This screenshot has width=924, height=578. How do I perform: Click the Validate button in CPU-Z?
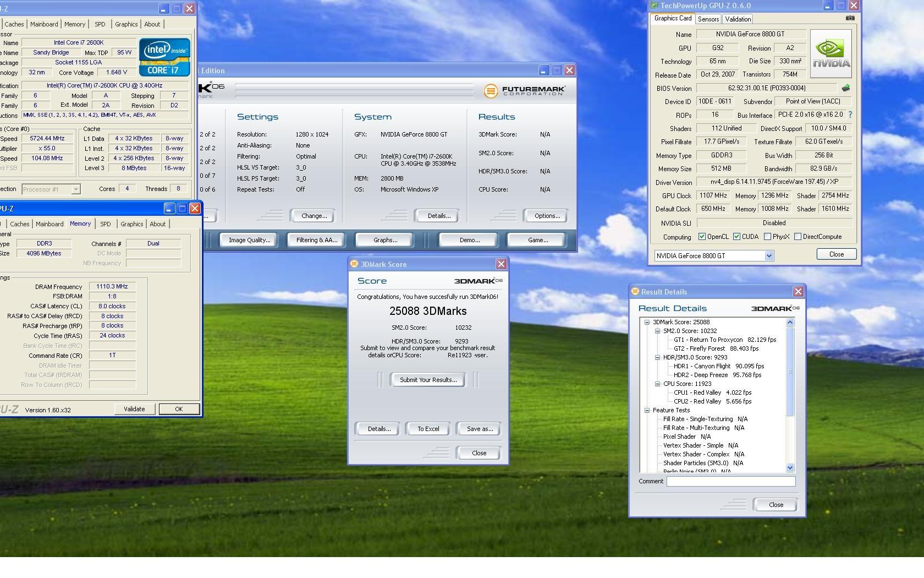coord(134,409)
